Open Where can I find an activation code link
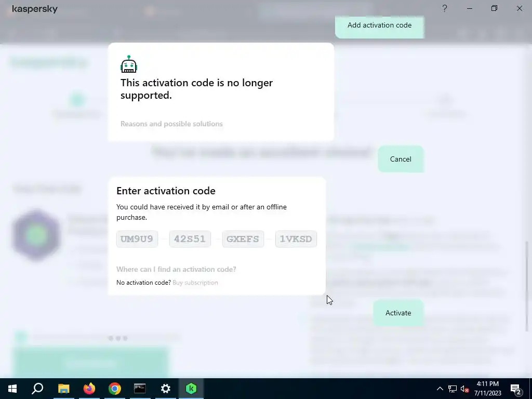The height and width of the screenshot is (399, 532). tap(176, 270)
